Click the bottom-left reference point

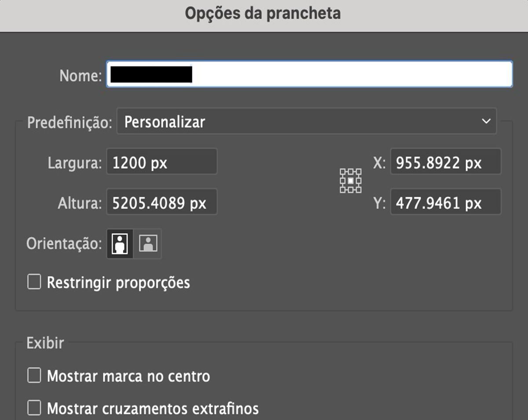point(342,190)
